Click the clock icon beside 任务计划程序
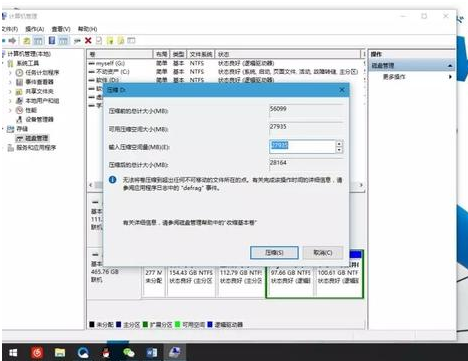Image resolution: width=468 pixels, height=361 pixels. [19, 73]
